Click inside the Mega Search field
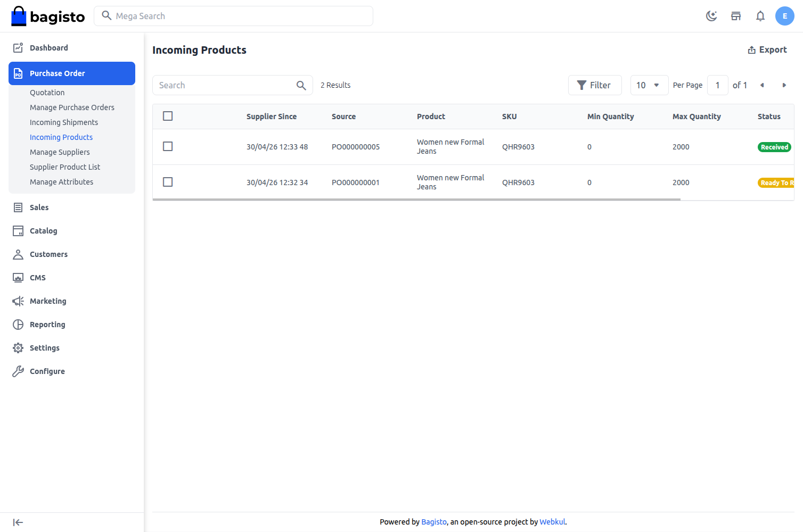 (x=233, y=16)
